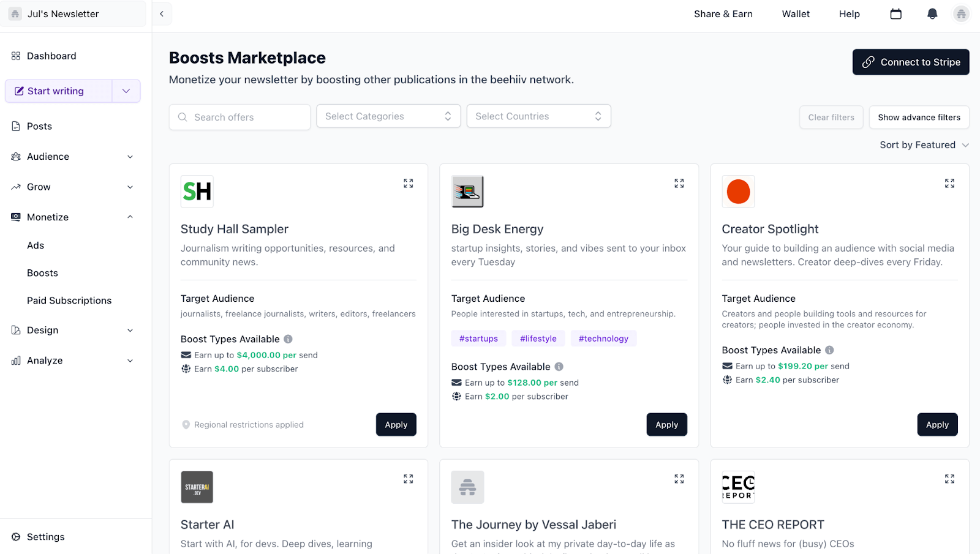Focus the Search offers field
The height and width of the screenshot is (554, 980).
pyautogui.click(x=239, y=117)
